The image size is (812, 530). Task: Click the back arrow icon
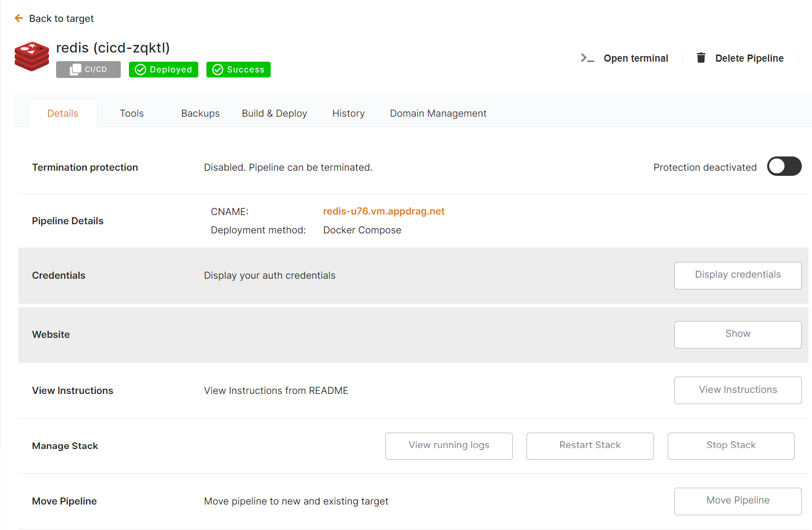[19, 18]
